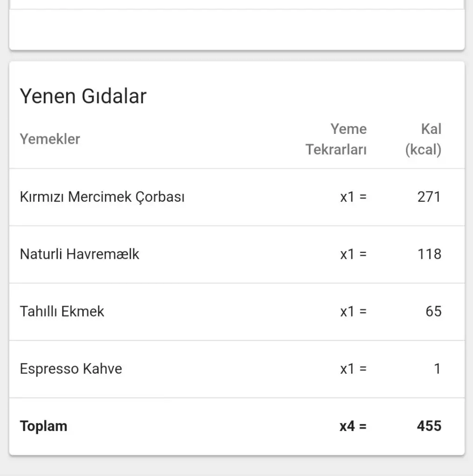Click the Toplam row label
The image size is (473, 476).
[x=43, y=426]
